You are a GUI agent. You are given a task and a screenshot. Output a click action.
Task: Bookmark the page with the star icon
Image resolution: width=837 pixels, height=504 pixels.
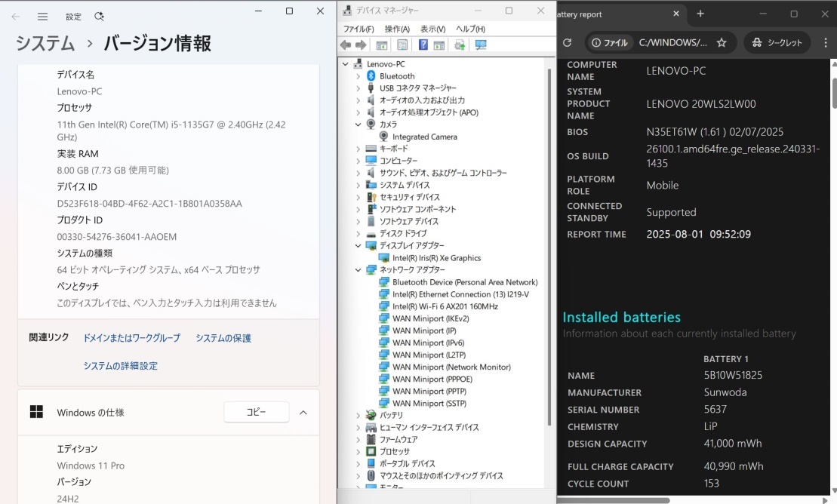(722, 43)
